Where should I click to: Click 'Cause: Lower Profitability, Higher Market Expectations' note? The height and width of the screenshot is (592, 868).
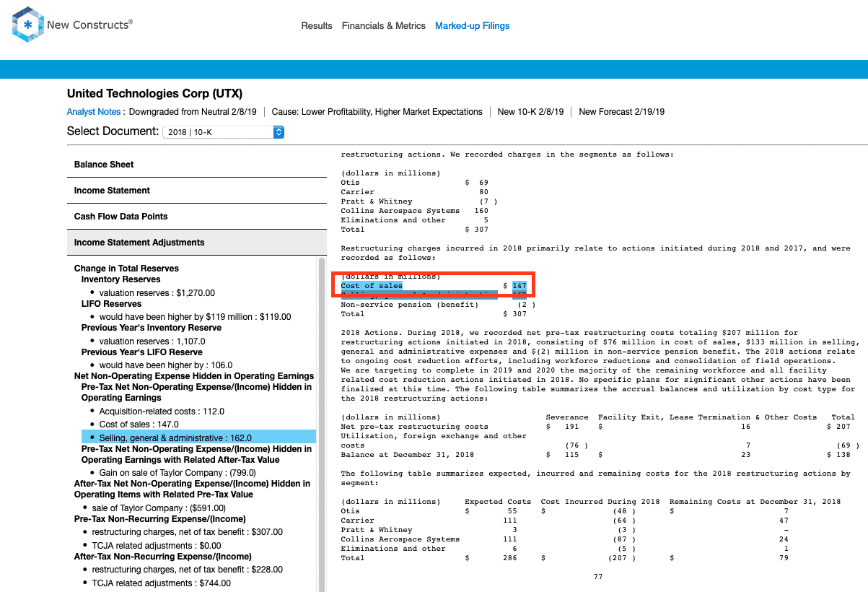coord(377,112)
